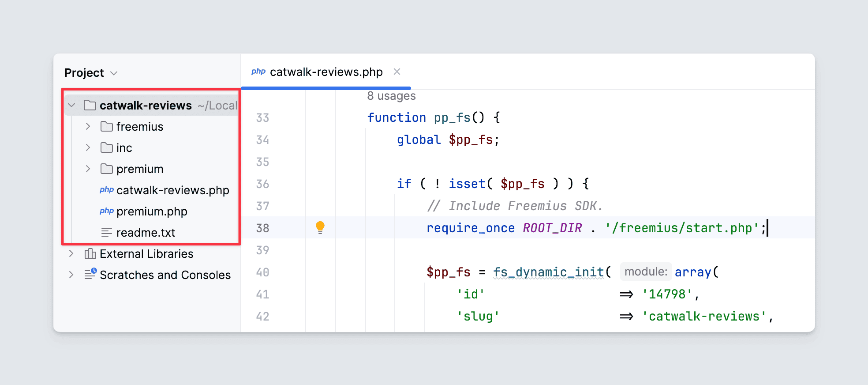This screenshot has width=868, height=385.
Task: Select the inc folder label
Action: tap(124, 148)
